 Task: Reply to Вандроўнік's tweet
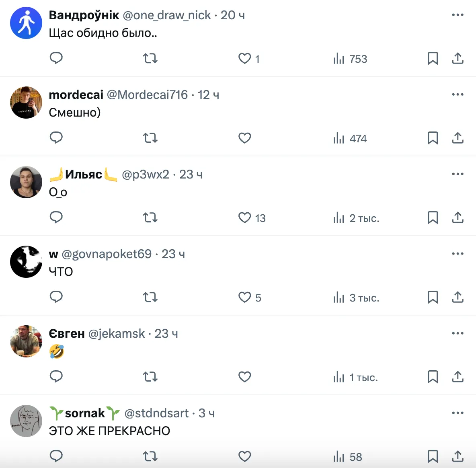coord(56,58)
